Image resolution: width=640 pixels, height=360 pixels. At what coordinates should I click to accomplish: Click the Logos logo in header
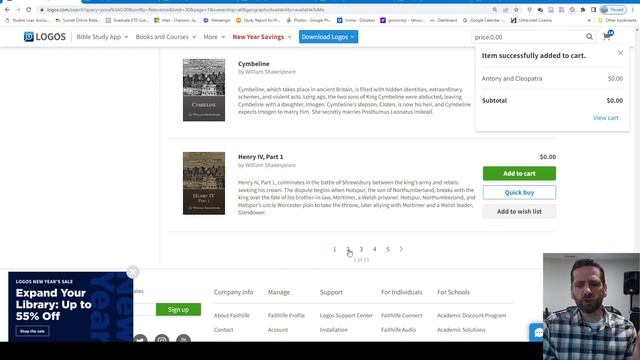click(x=44, y=37)
